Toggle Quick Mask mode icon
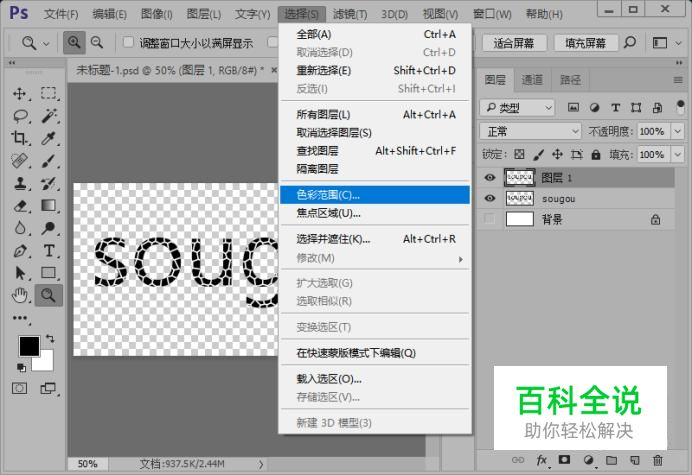The height and width of the screenshot is (475, 692). tap(19, 388)
